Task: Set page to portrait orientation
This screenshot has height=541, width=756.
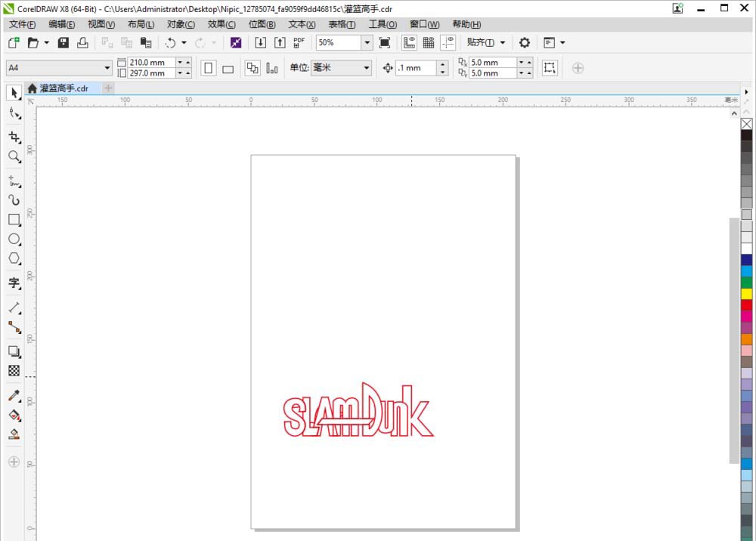Action: pyautogui.click(x=209, y=68)
